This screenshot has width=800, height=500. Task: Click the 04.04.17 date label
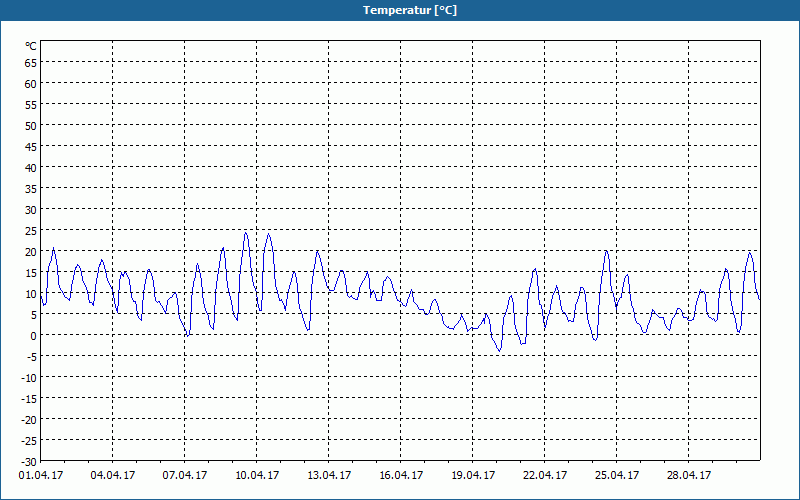tap(113, 475)
